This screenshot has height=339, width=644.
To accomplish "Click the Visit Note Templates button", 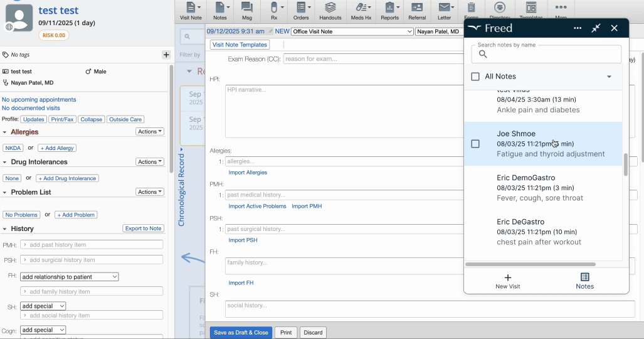I will click(240, 45).
